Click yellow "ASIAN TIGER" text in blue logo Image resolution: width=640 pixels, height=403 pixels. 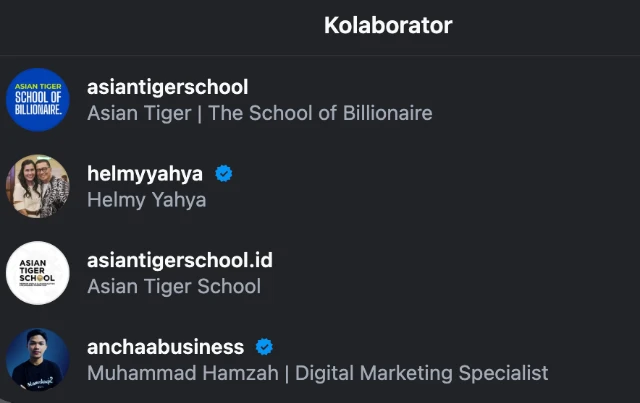pos(38,86)
